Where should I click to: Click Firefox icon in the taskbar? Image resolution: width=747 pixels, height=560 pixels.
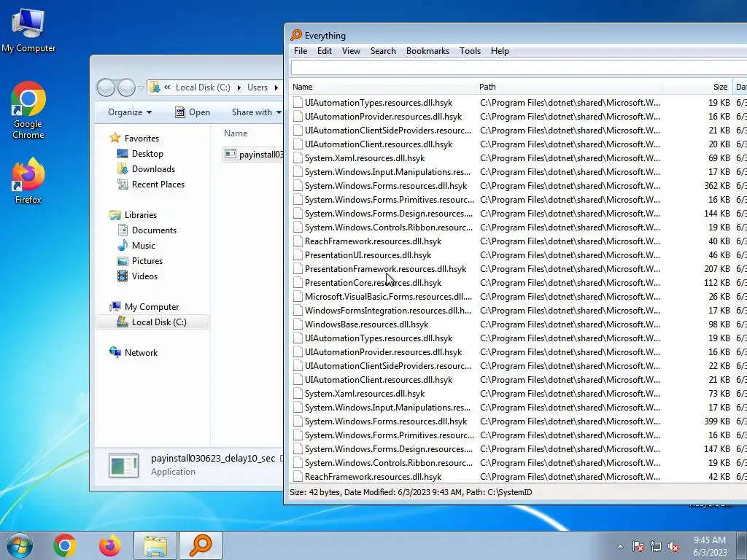point(109,545)
